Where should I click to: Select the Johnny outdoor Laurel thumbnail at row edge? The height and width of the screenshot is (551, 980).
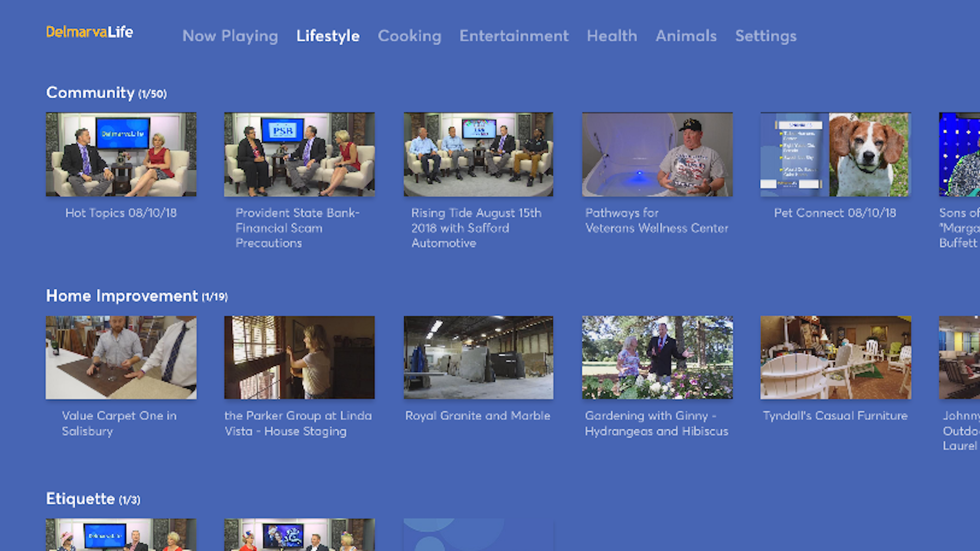pyautogui.click(x=960, y=358)
